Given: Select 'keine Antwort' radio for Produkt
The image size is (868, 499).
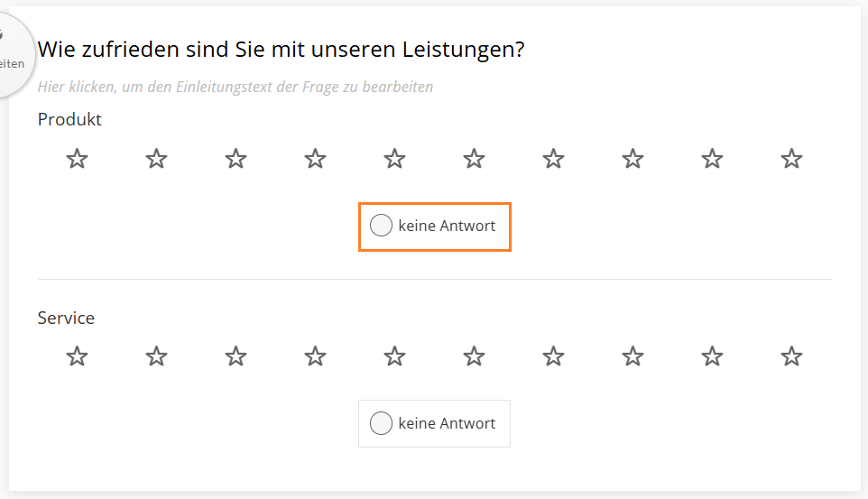Looking at the screenshot, I should (x=382, y=226).
